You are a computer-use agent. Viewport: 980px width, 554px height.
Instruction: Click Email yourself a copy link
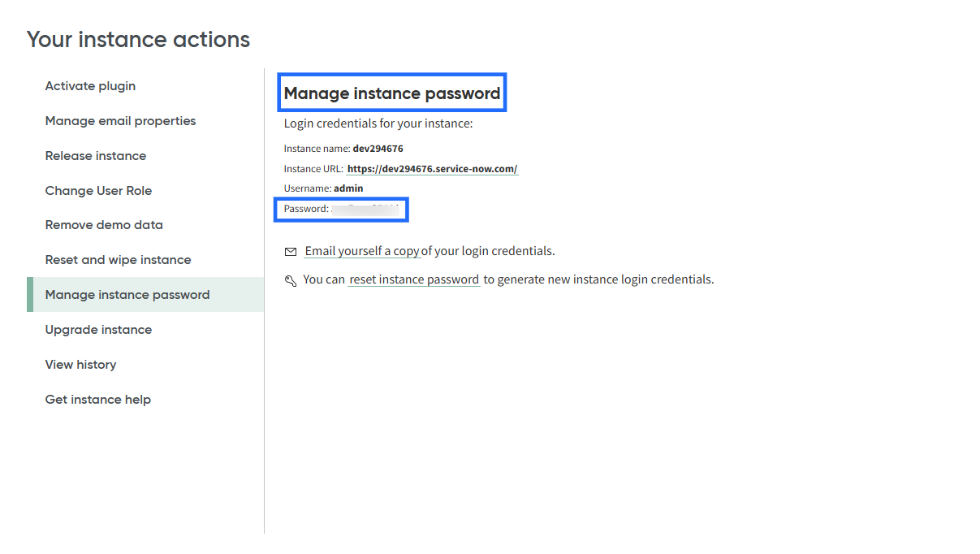[x=362, y=250]
